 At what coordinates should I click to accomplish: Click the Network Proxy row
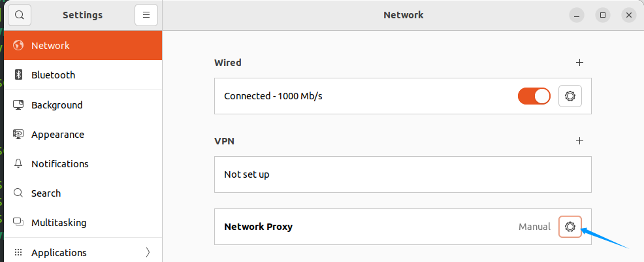403,227
